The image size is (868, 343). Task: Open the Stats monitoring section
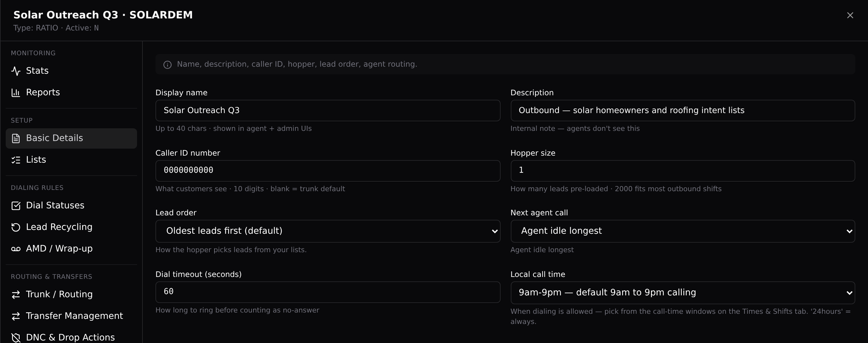[71, 71]
